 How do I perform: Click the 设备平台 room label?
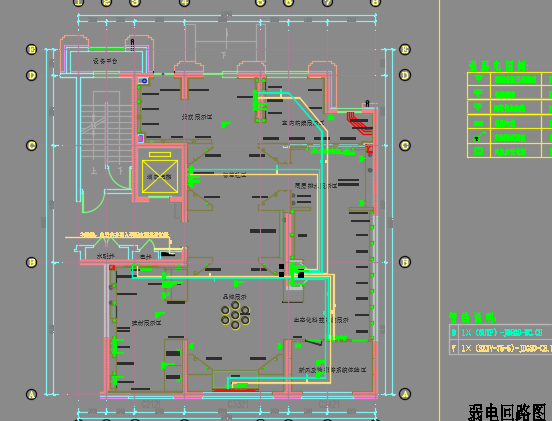105,61
